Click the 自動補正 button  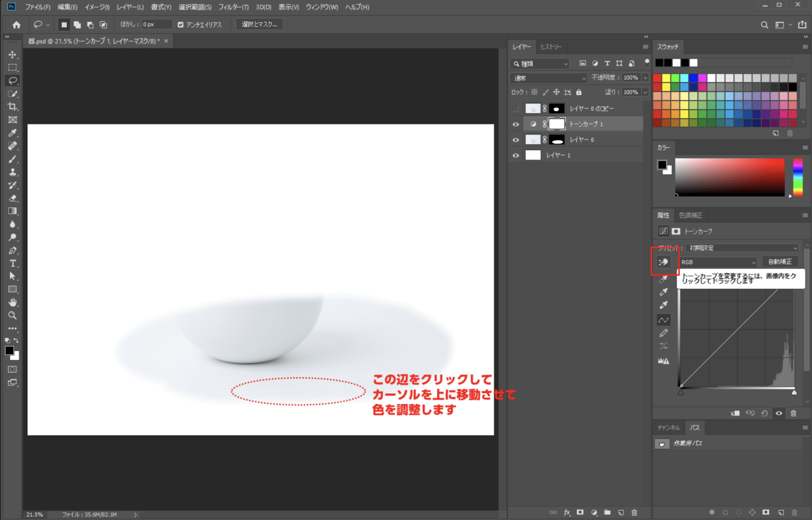[780, 262]
